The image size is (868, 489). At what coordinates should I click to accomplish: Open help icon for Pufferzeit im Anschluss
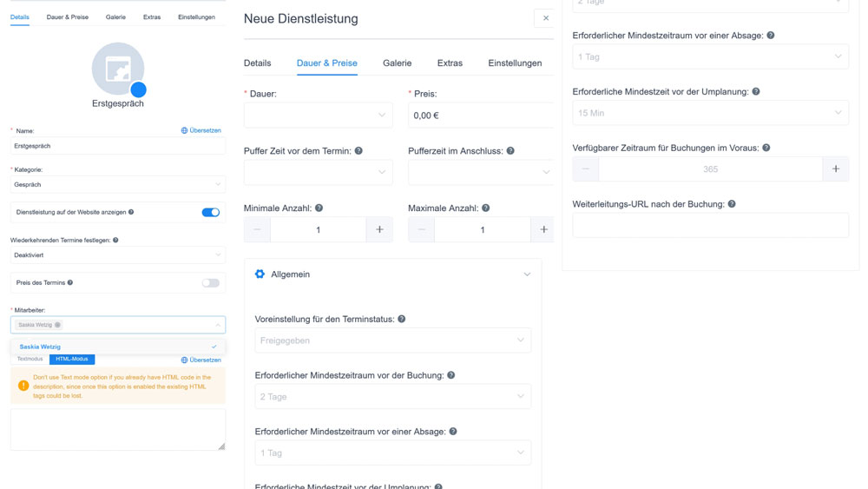click(x=510, y=150)
